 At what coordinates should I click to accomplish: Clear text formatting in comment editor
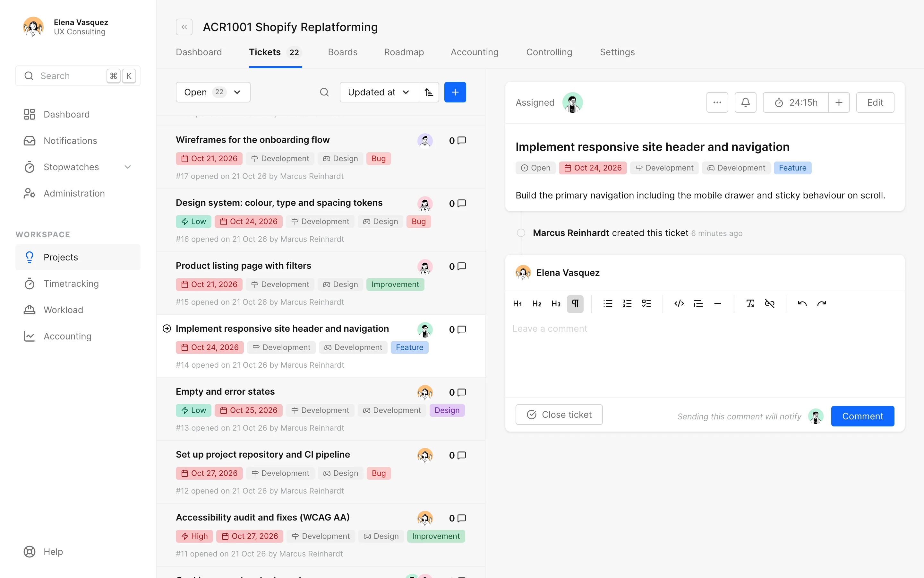click(750, 303)
